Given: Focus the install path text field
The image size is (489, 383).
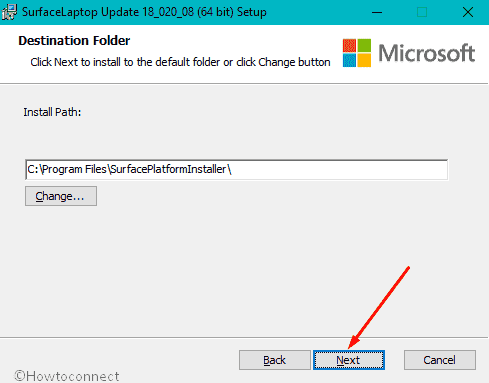Looking at the screenshot, I should [x=237, y=169].
